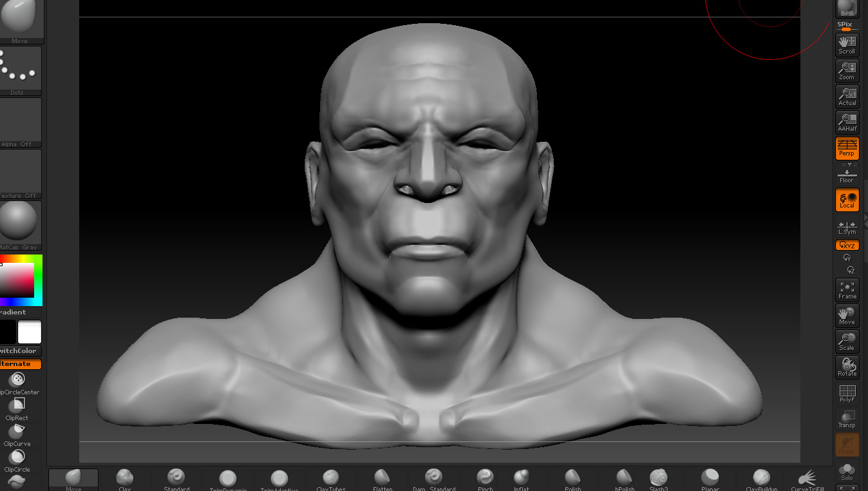The width and height of the screenshot is (868, 491).
Task: Select the ClayBuildup brush
Action: 762,479
